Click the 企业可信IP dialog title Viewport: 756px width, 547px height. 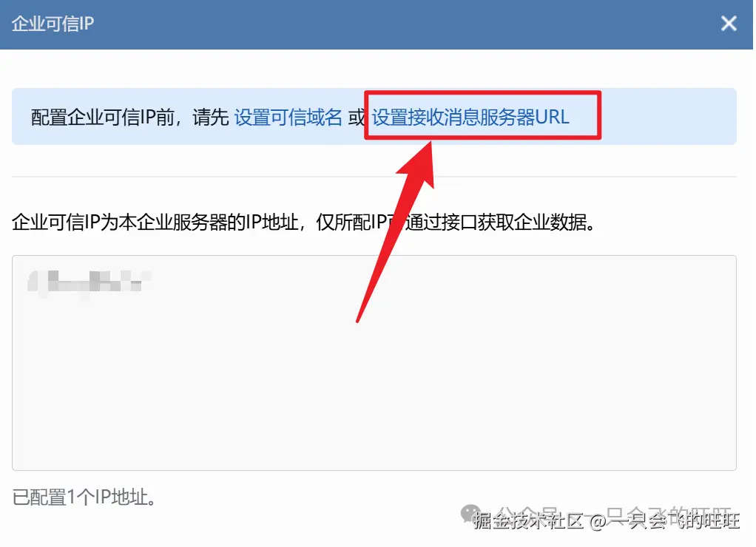53,24
